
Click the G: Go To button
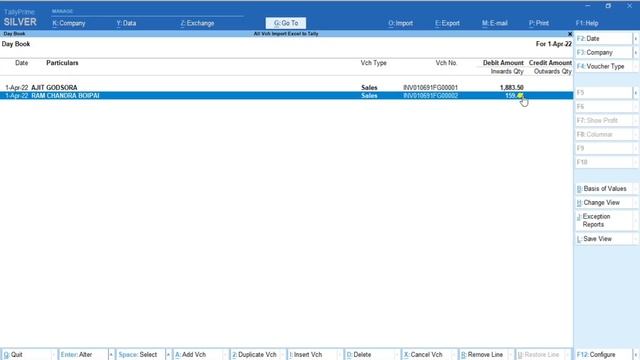point(286,23)
